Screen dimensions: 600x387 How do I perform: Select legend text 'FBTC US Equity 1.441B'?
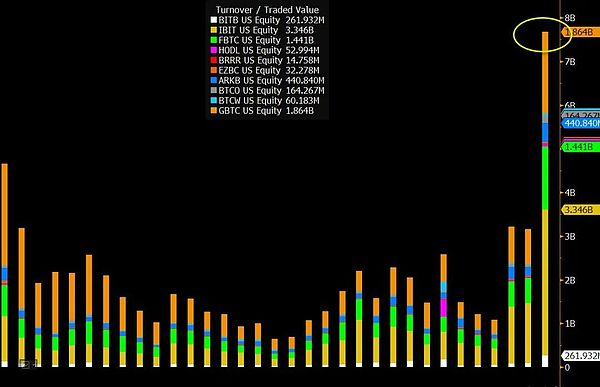click(266, 40)
